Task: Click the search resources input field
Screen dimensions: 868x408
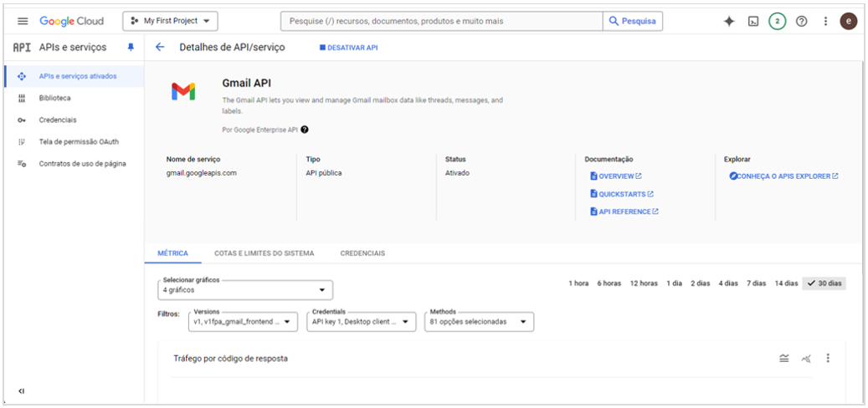Action: (442, 21)
